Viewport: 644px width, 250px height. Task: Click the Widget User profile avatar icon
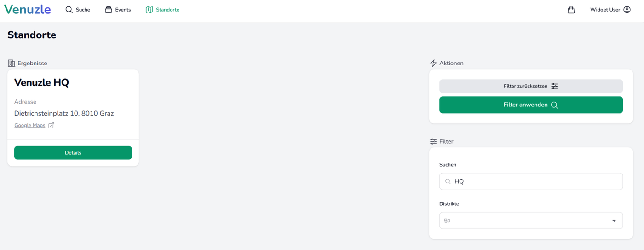click(627, 10)
